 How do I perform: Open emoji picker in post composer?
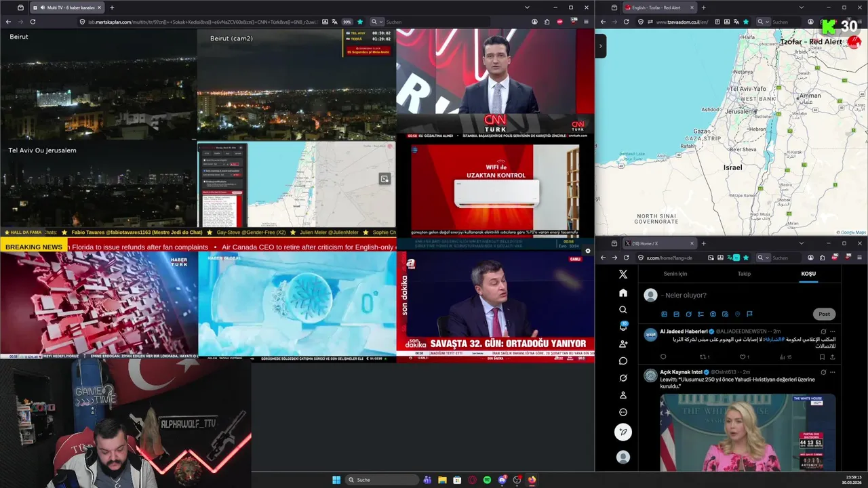(x=713, y=314)
